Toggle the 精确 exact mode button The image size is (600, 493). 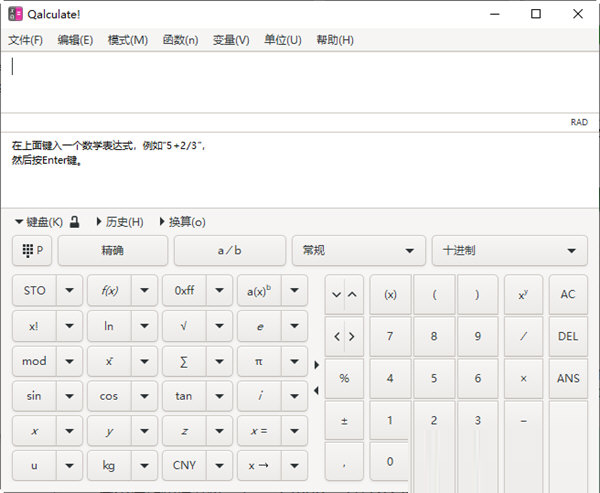pyautogui.click(x=113, y=251)
